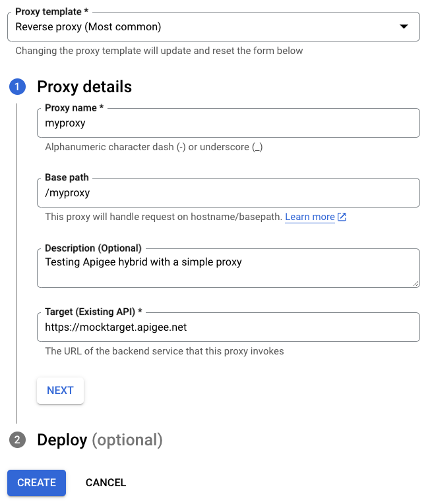This screenshot has width=430, height=504.
Task: Click the Proxy name field label
Action: (x=75, y=108)
